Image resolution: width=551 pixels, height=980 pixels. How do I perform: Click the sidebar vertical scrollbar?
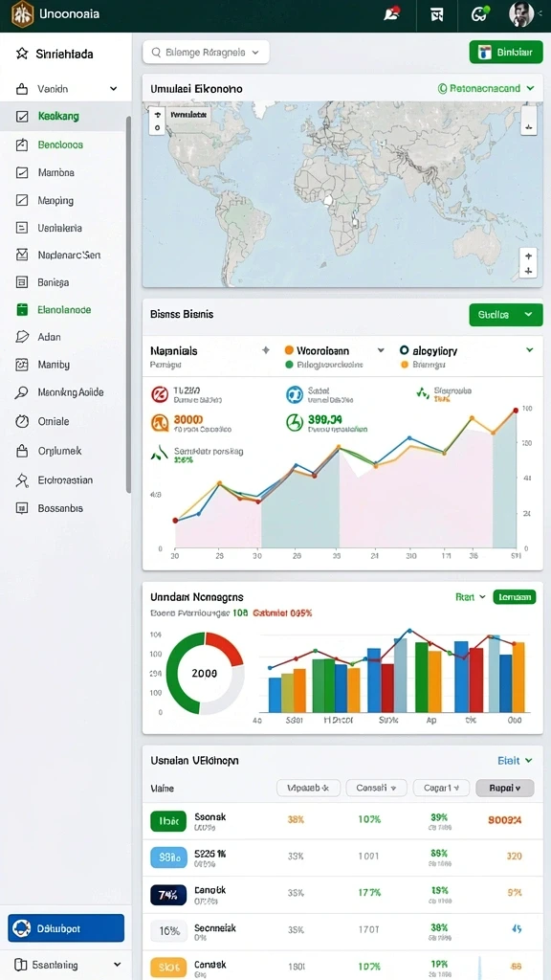129,304
